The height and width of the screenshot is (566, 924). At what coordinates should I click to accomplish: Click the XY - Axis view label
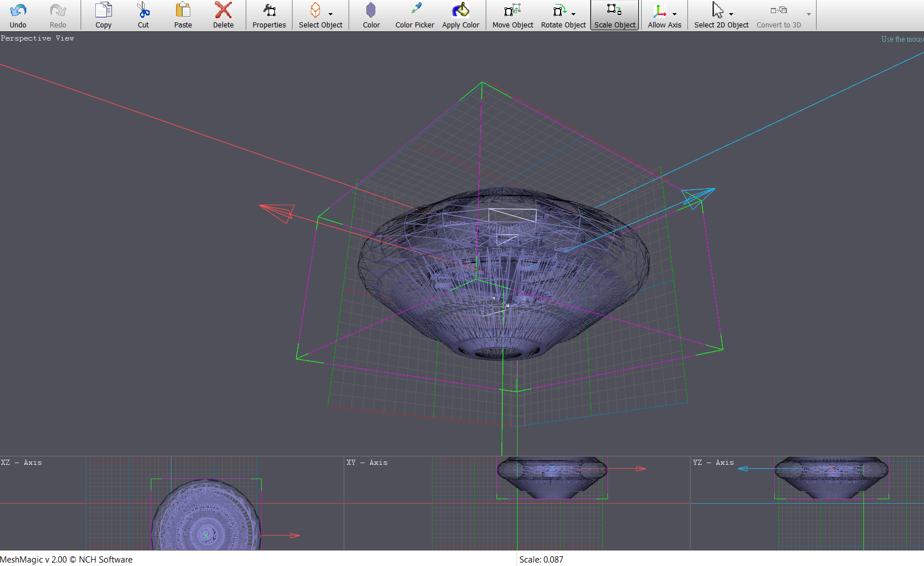click(x=367, y=463)
